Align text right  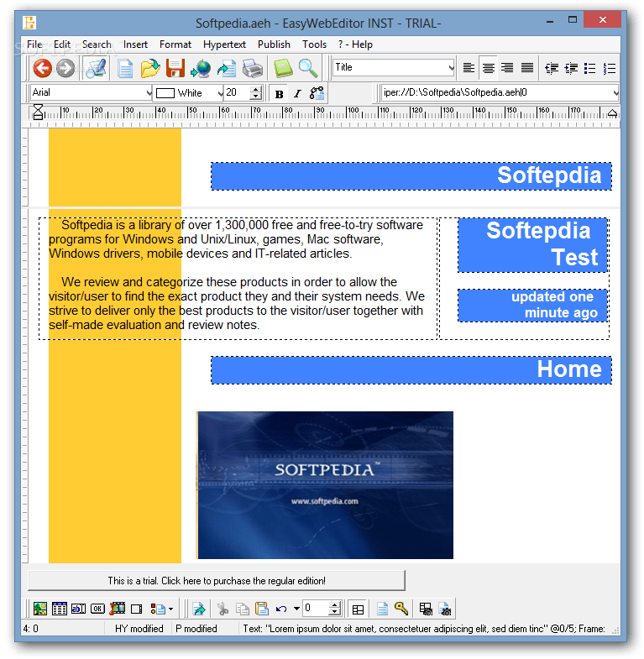[507, 68]
